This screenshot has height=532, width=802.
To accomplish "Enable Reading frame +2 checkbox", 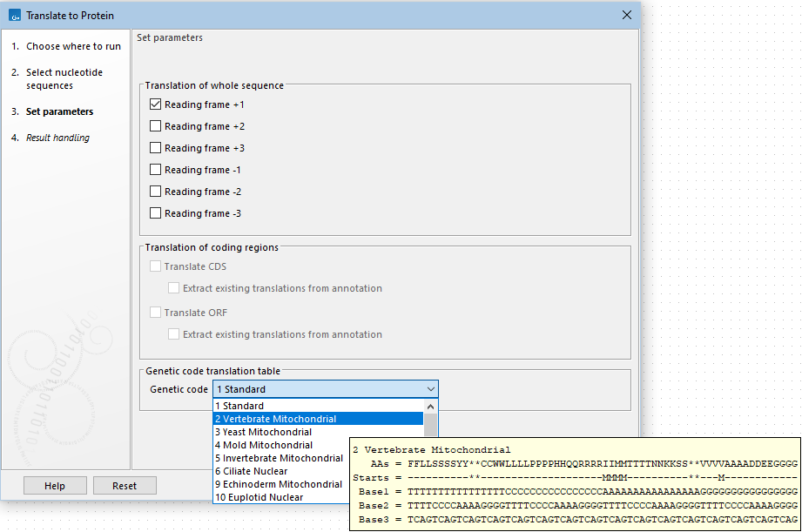I will pyautogui.click(x=156, y=126).
